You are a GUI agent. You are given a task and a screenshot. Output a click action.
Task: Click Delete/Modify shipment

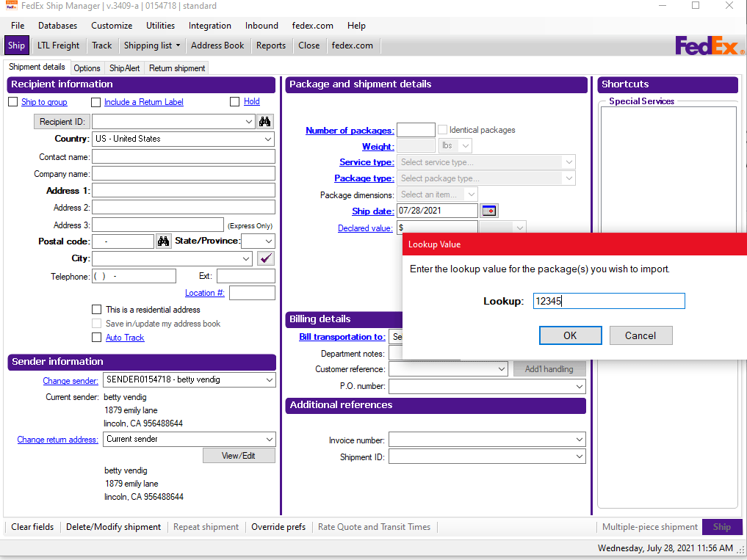point(113,527)
